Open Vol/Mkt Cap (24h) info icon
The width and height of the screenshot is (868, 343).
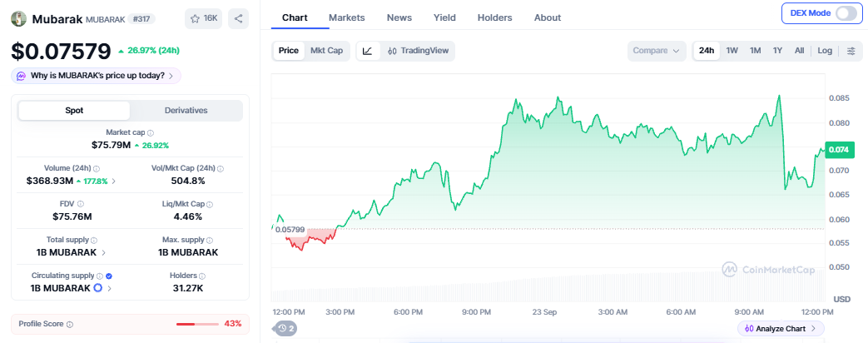tap(221, 168)
